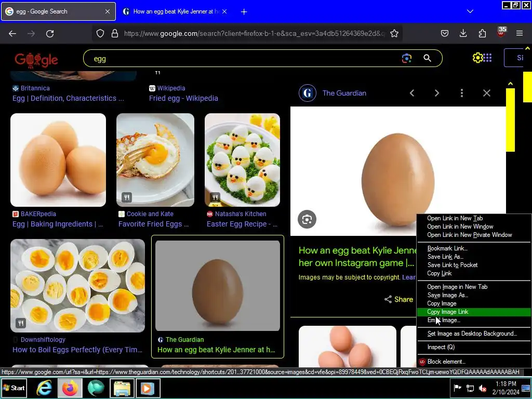Open the Fried egg - Wikipedia link
This screenshot has height=399, width=532.
click(183, 98)
